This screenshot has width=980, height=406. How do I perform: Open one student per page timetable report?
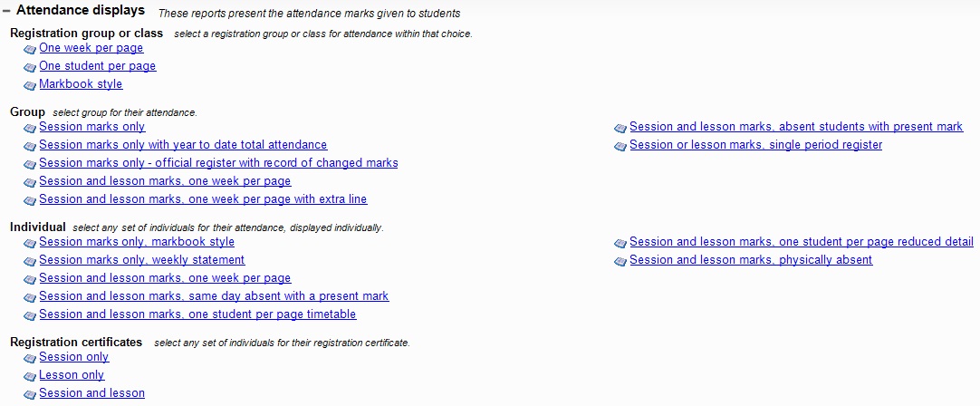point(197,314)
